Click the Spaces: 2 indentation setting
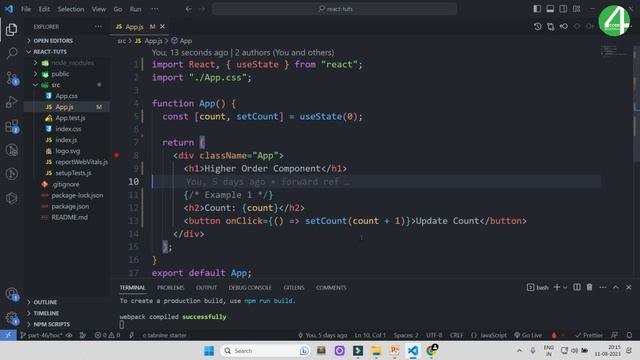Viewport: 640px width, 360px height. 406,335
